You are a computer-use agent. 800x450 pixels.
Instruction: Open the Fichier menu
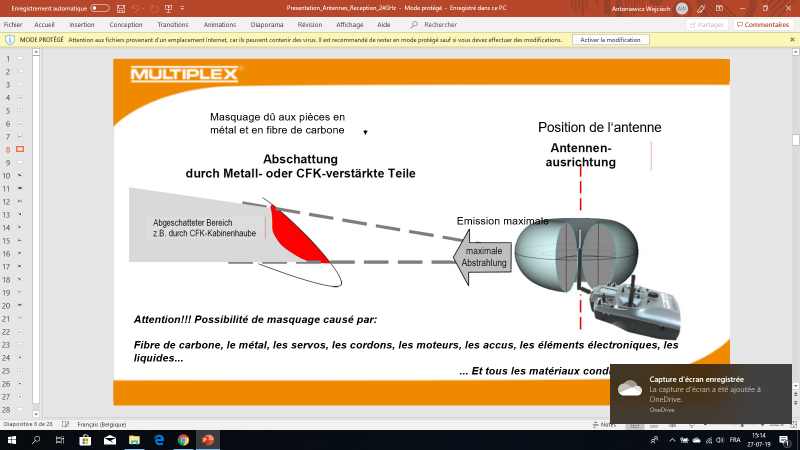tap(13, 24)
